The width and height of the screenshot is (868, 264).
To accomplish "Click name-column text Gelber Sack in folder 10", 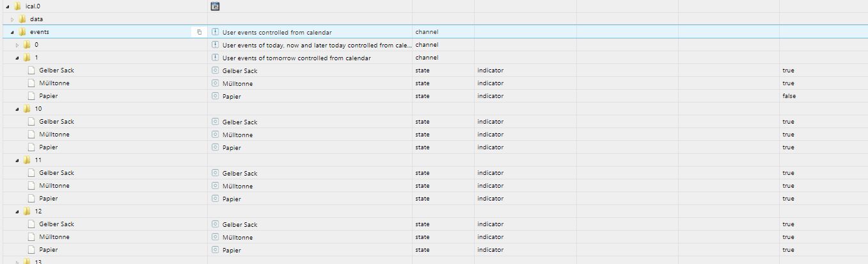I will coord(240,122).
